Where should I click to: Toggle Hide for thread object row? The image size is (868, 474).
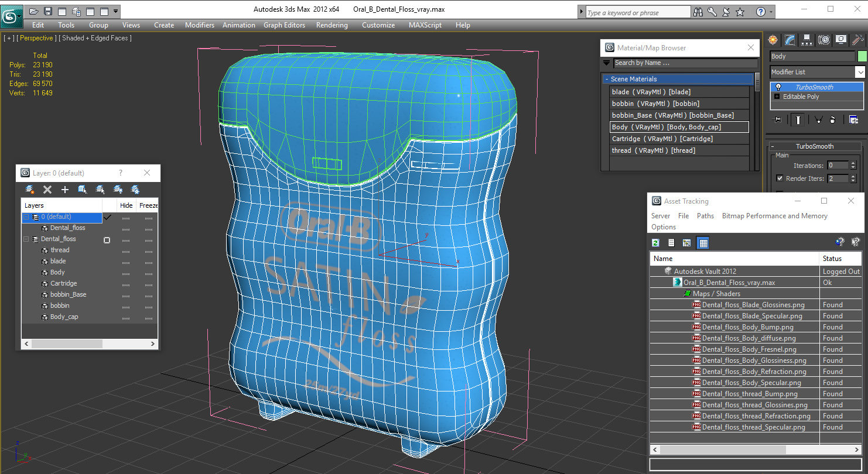coord(126,250)
